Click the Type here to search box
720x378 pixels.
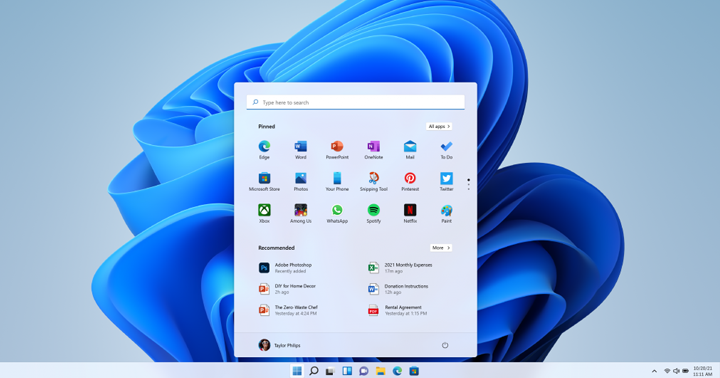click(355, 102)
